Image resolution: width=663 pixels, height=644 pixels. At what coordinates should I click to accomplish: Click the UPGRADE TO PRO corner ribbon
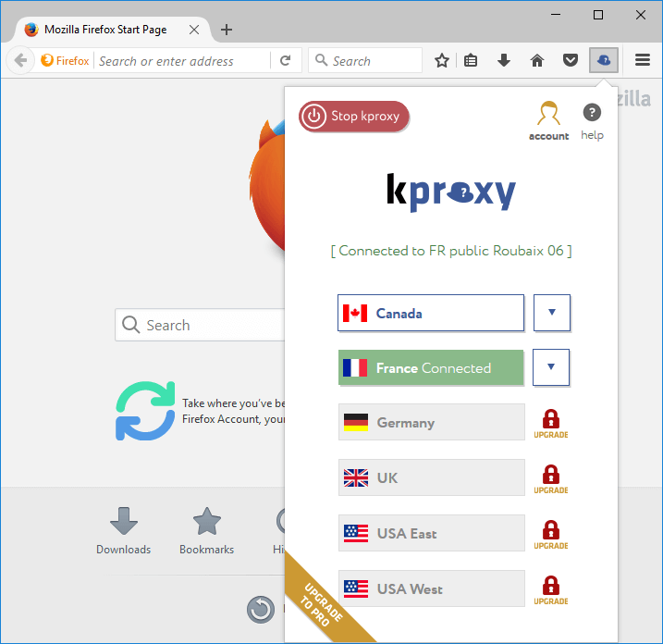coord(321,604)
